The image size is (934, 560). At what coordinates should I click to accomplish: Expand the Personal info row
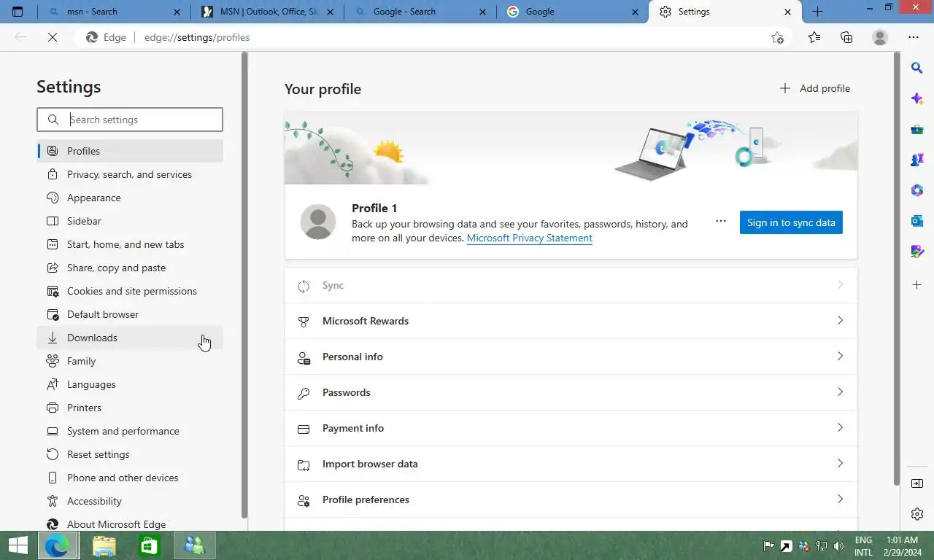point(571,357)
